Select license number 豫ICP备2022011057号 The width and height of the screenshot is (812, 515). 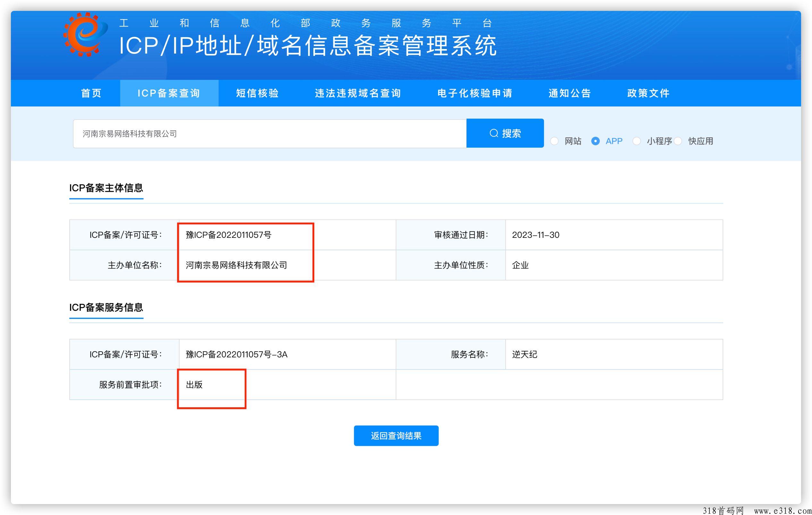click(229, 235)
